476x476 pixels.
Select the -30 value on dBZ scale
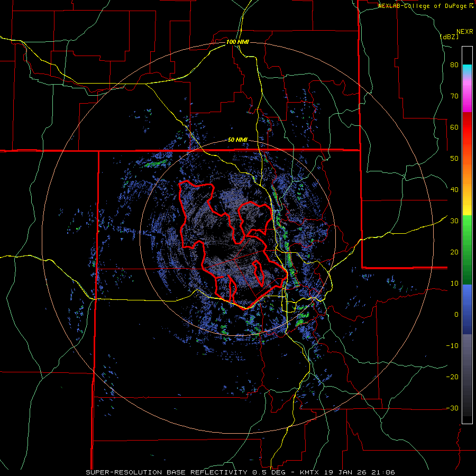tap(452, 408)
